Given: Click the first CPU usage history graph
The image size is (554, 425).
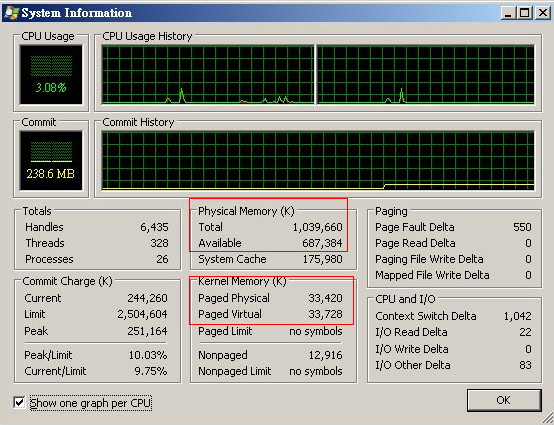Looking at the screenshot, I should pos(208,75).
